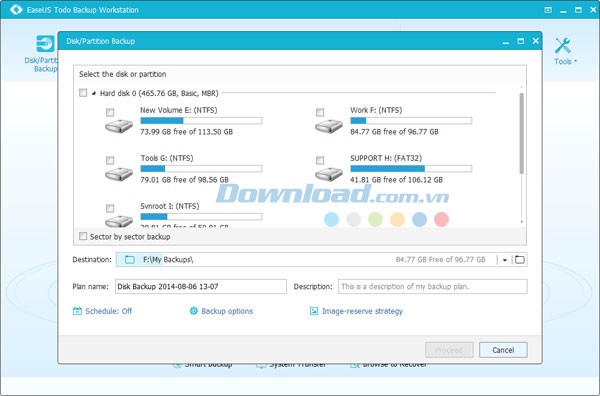Viewport: 600px width, 396px height.
Task: Click the Image-reserve strategy icon
Action: click(x=314, y=311)
